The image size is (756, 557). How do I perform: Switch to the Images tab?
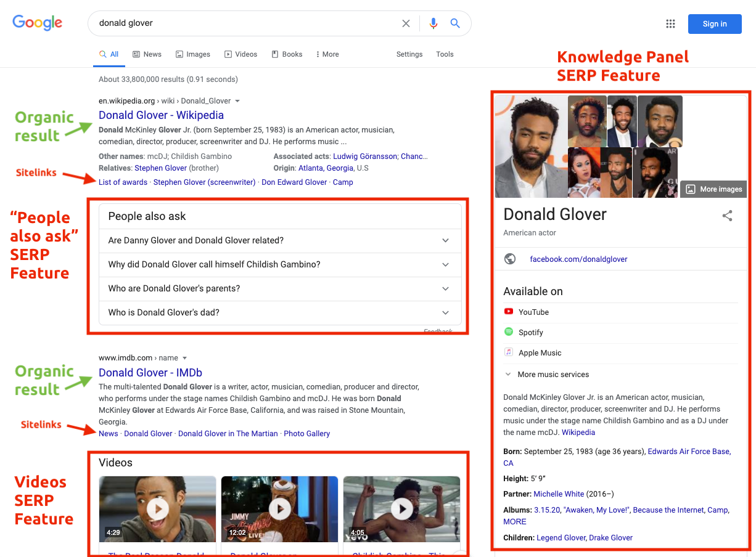(193, 54)
